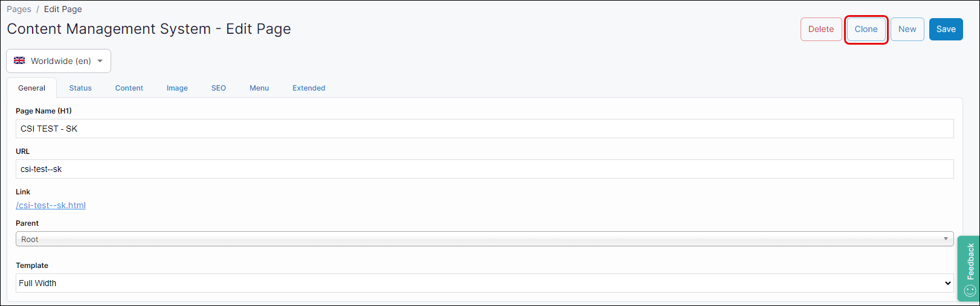Go to the SEO tab
Viewport: 980px width, 306px height.
point(219,88)
